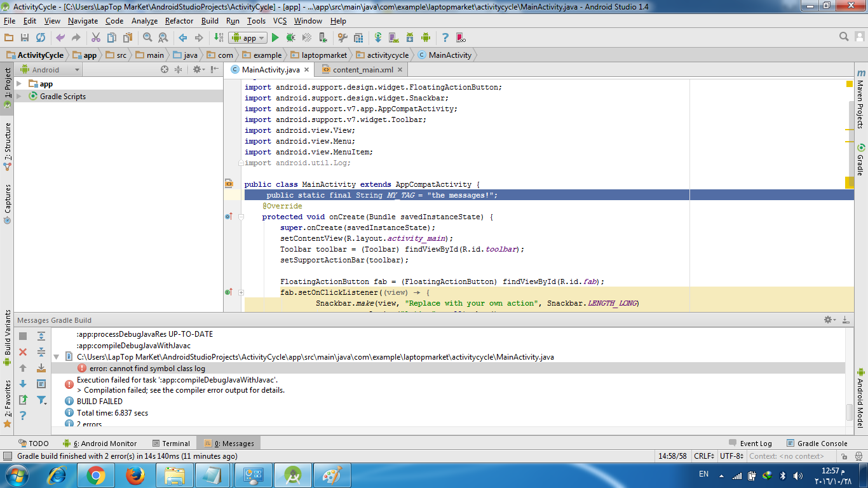The image size is (868, 488).
Task: Toggle the Maven Projects side panel
Action: 860,98
